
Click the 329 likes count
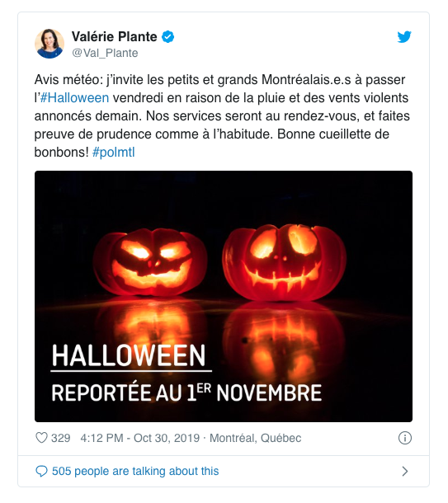(61, 438)
